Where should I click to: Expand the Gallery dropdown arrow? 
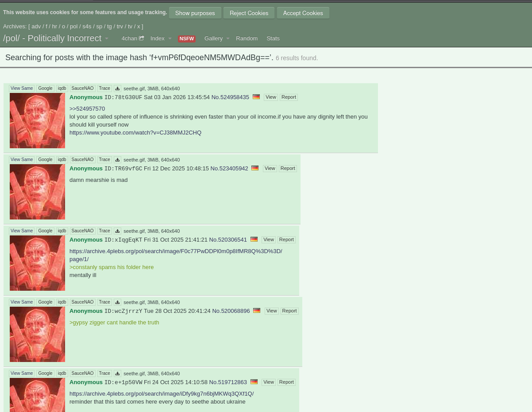pyautogui.click(x=228, y=39)
